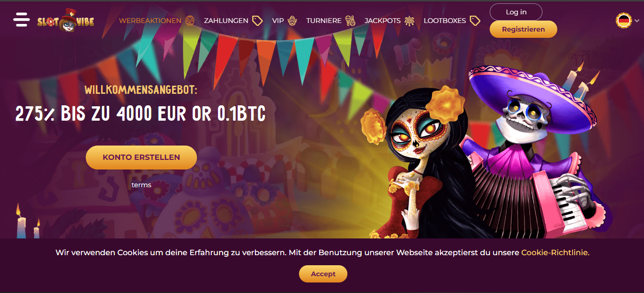Click the Registrieren button
Screen dimensions: 644x293
(523, 29)
